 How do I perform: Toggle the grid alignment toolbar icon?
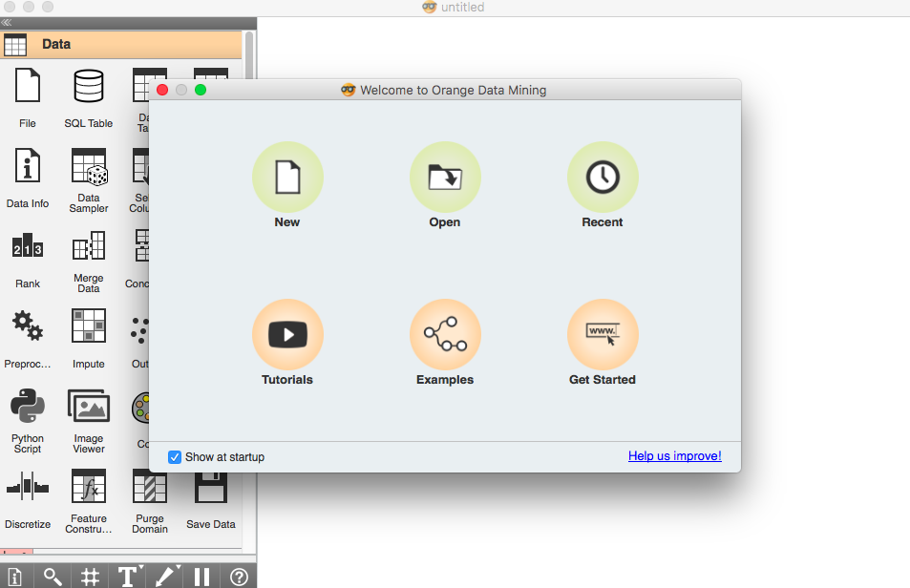(90, 577)
